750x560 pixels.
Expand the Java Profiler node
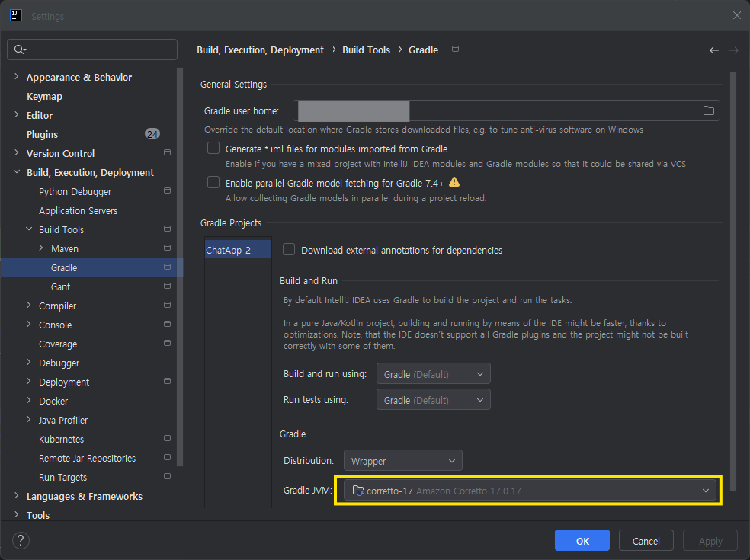click(29, 419)
